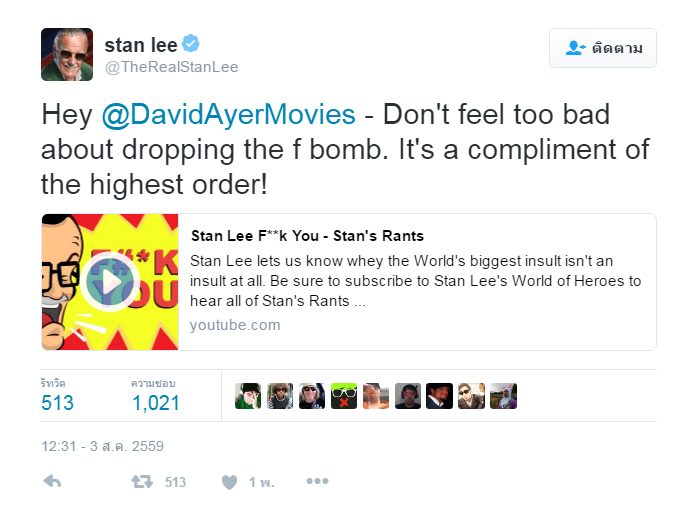Click the reply arrow icon

[53, 481]
